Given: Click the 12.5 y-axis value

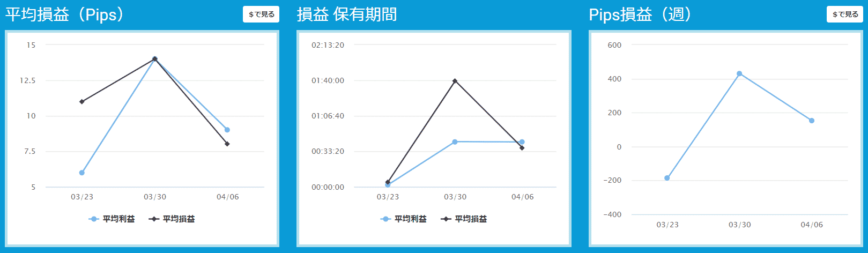Looking at the screenshot, I should pos(27,80).
